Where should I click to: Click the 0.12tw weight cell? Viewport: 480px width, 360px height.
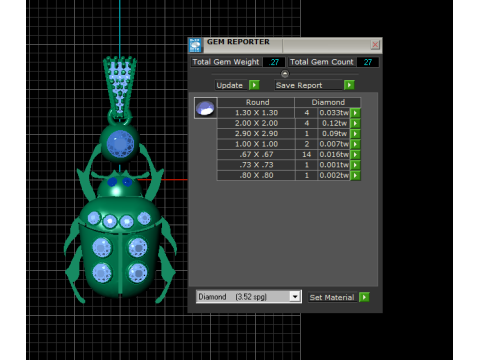tap(334, 123)
